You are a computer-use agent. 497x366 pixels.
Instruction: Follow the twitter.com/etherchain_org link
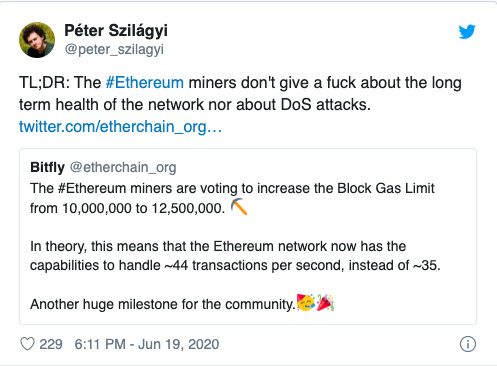(x=120, y=127)
